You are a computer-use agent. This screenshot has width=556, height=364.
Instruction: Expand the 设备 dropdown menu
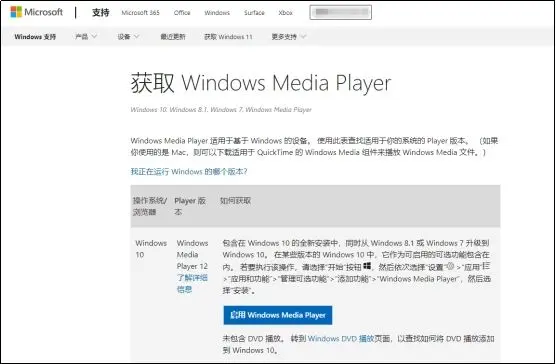[x=128, y=37]
